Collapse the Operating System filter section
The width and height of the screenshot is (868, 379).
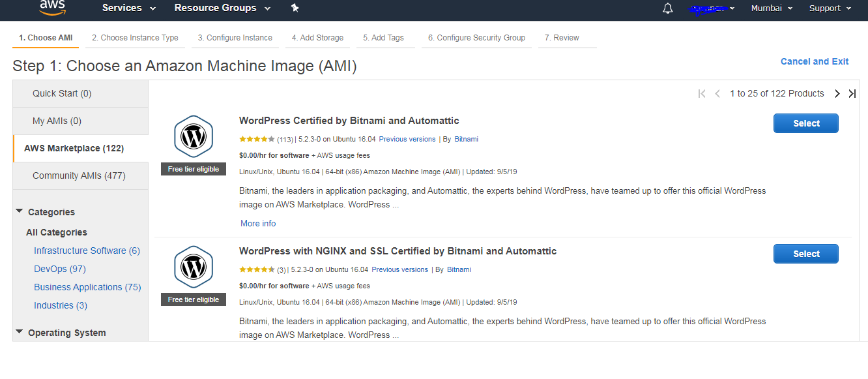click(20, 332)
